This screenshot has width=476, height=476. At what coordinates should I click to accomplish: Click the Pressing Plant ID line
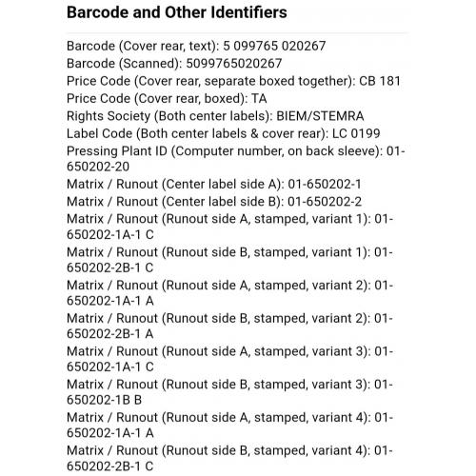click(236, 159)
